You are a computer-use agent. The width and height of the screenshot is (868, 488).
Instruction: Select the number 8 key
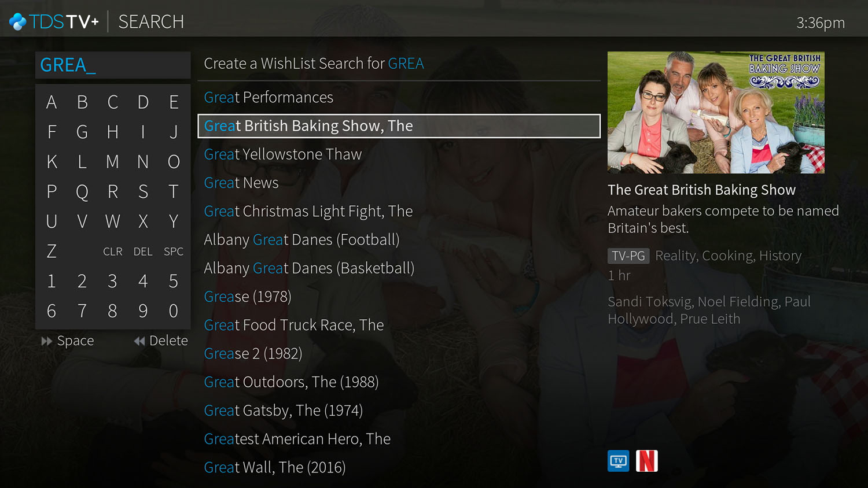113,311
